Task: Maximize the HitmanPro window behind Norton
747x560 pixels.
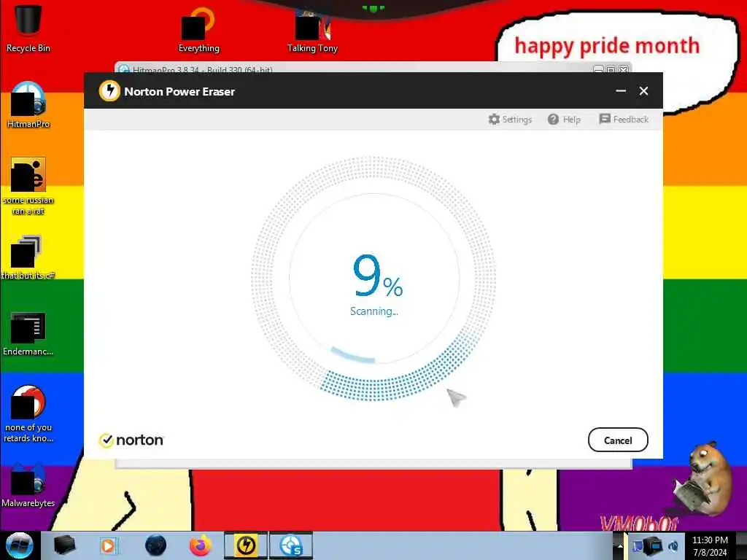Action: (611, 69)
